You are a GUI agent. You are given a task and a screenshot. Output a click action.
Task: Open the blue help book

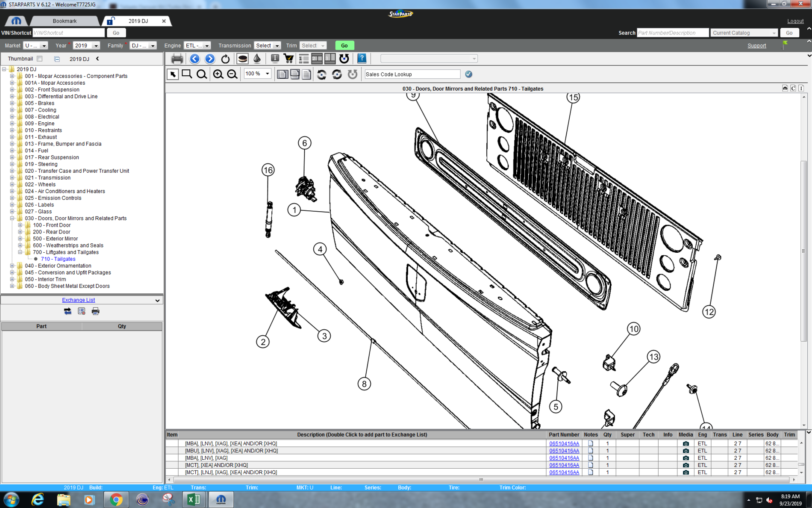click(x=362, y=59)
